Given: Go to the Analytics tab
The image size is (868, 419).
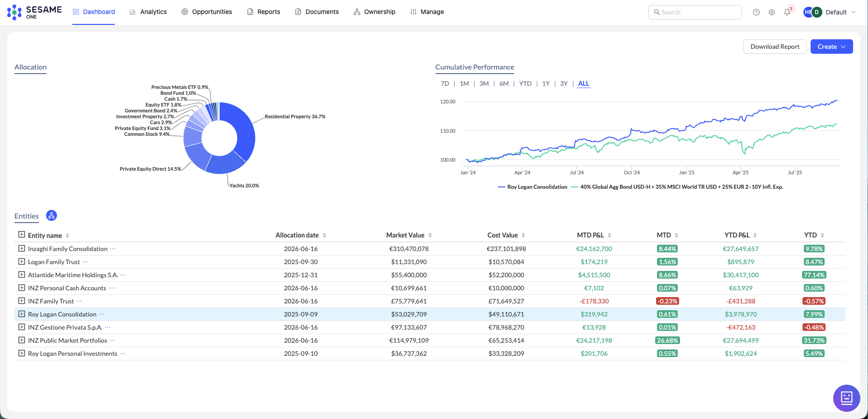Looking at the screenshot, I should 148,12.
